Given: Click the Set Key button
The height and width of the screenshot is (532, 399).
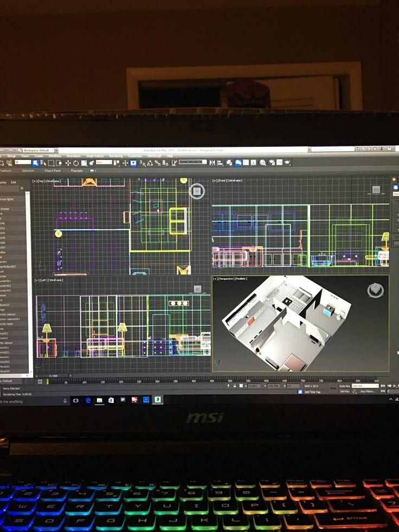Looking at the screenshot, I should (345, 391).
